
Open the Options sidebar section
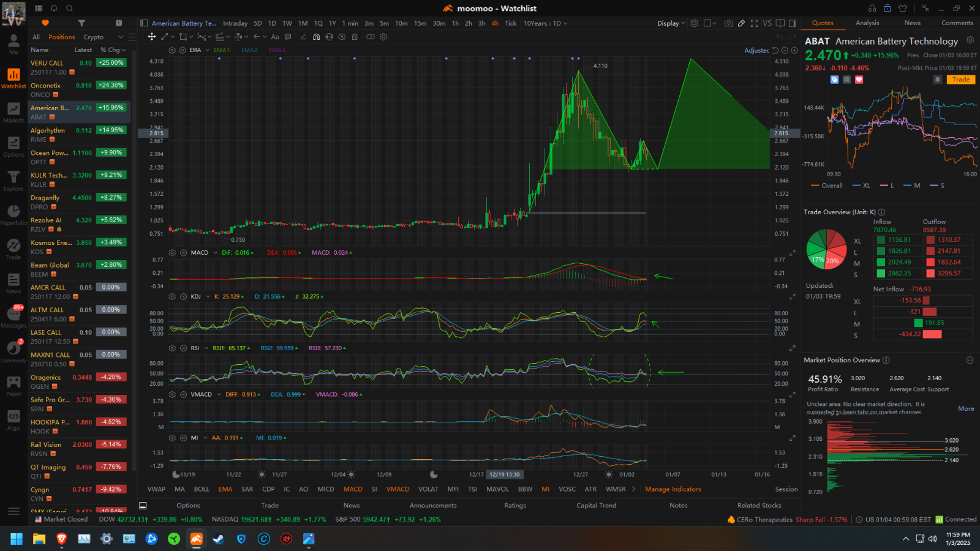click(x=13, y=147)
